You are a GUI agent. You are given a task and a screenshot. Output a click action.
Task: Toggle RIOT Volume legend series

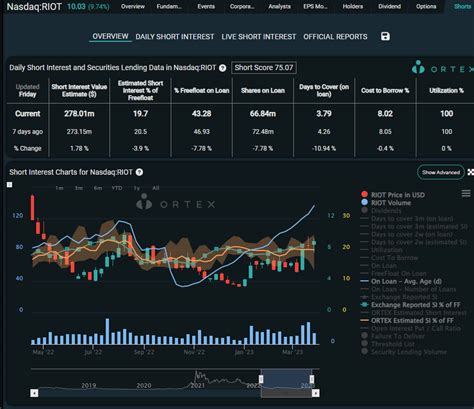[386, 203]
